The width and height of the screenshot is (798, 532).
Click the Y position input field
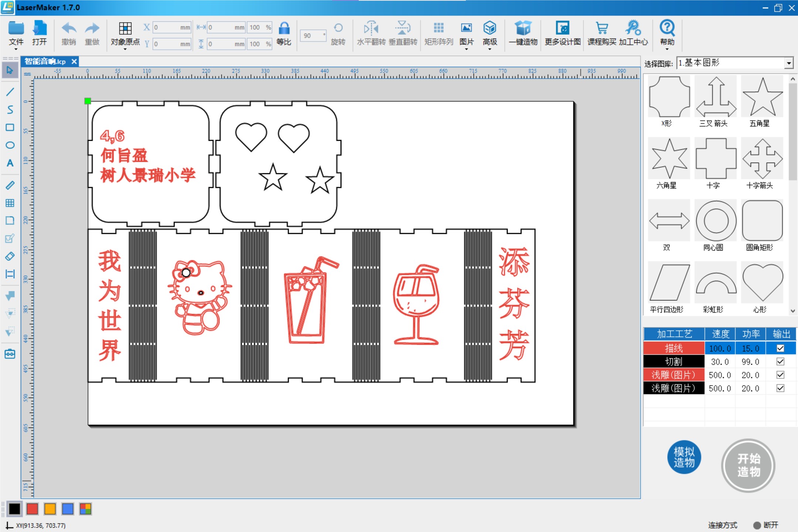click(172, 44)
